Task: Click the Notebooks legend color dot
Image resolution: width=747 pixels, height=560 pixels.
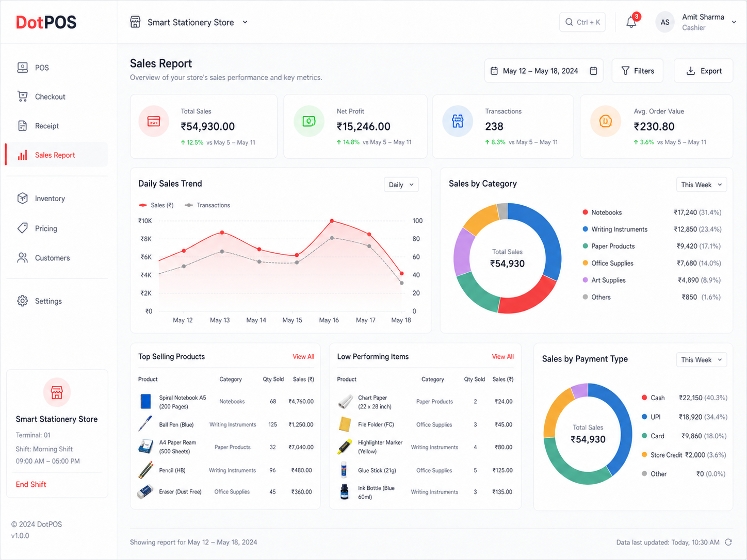Action: click(x=585, y=212)
